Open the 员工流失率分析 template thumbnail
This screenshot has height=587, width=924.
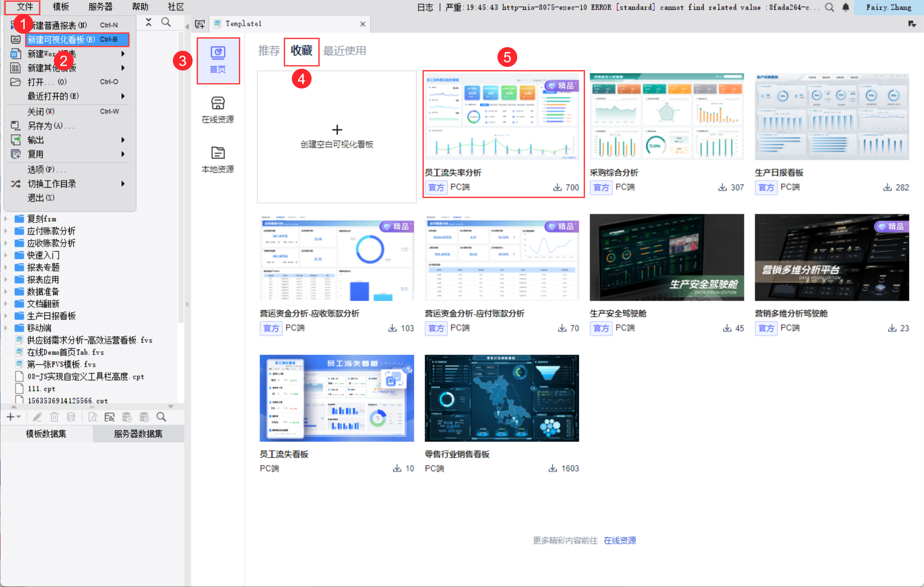click(x=502, y=117)
